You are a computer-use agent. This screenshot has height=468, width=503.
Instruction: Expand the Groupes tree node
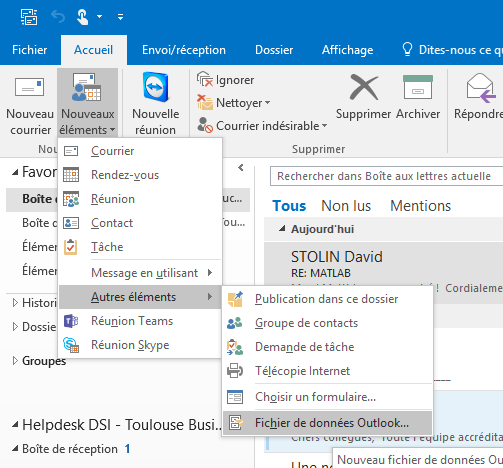(15, 360)
